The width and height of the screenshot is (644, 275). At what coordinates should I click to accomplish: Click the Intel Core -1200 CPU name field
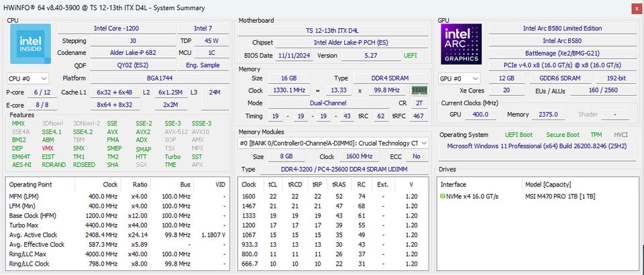click(116, 29)
